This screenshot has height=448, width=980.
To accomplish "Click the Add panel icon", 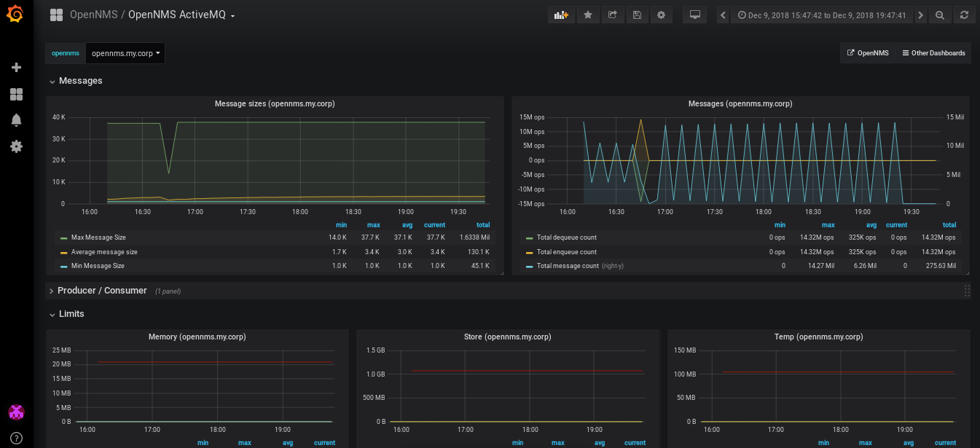I will [x=560, y=15].
